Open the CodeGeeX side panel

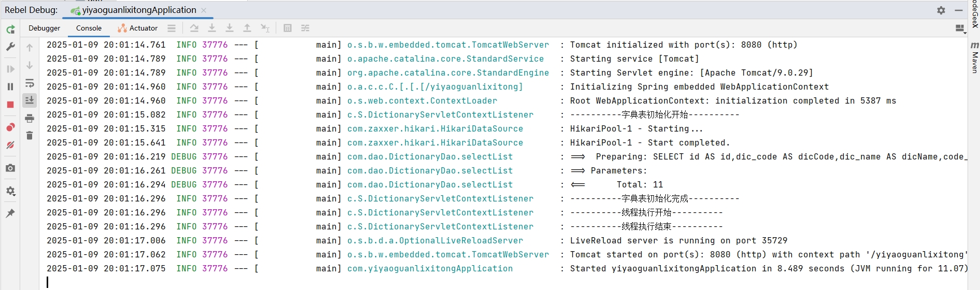975,14
